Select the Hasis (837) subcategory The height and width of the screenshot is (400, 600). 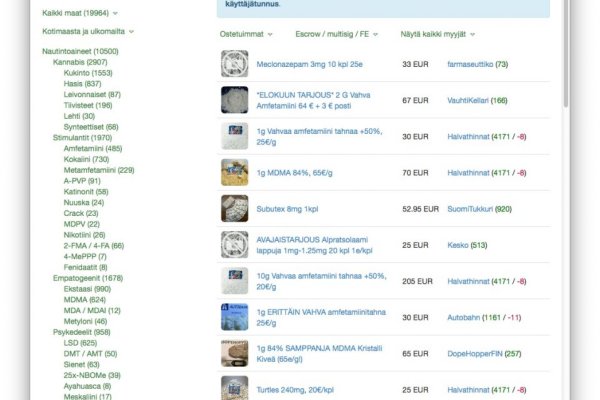[x=82, y=83]
